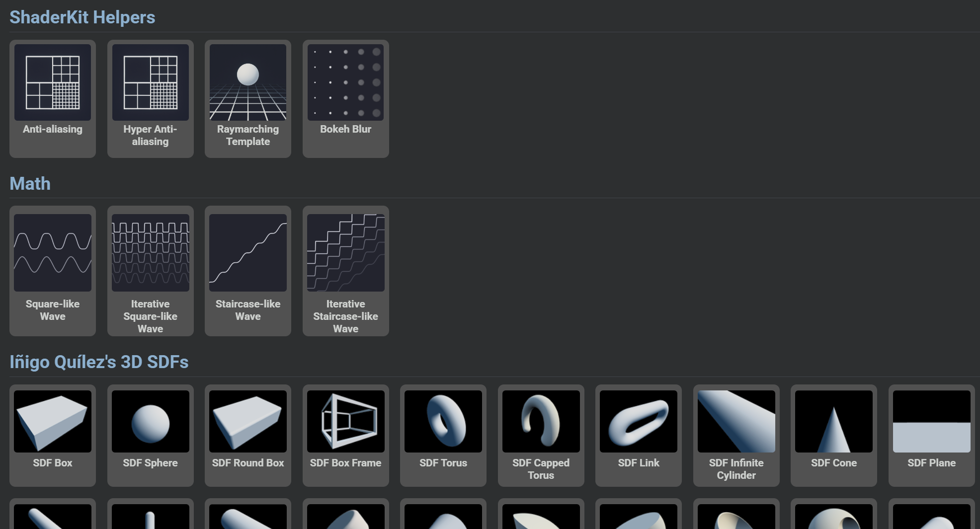Open the Iterative Staircase-like Wave example

[345, 271]
